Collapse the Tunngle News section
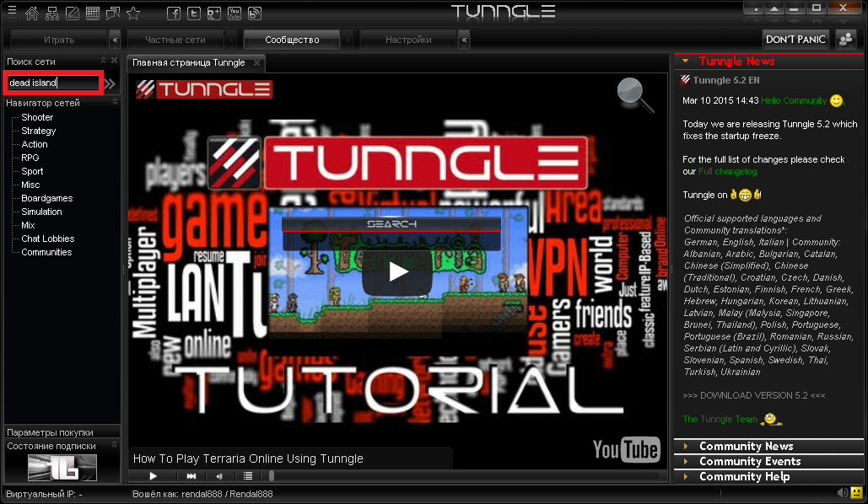868x504 pixels. (x=685, y=61)
